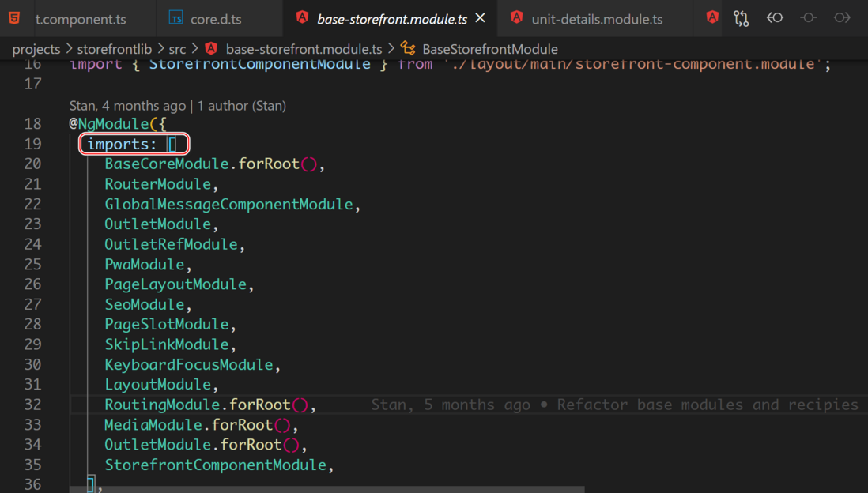Click PwaModule on line 25

click(145, 265)
